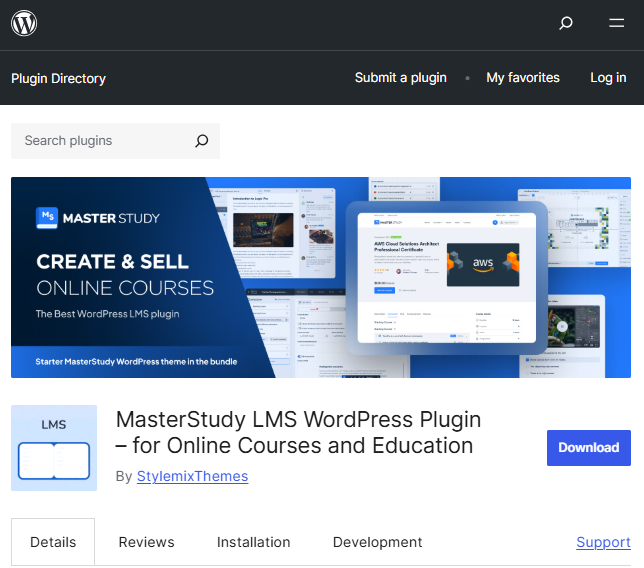Switch to the Reviews tab
644x568 pixels.
pyautogui.click(x=147, y=542)
